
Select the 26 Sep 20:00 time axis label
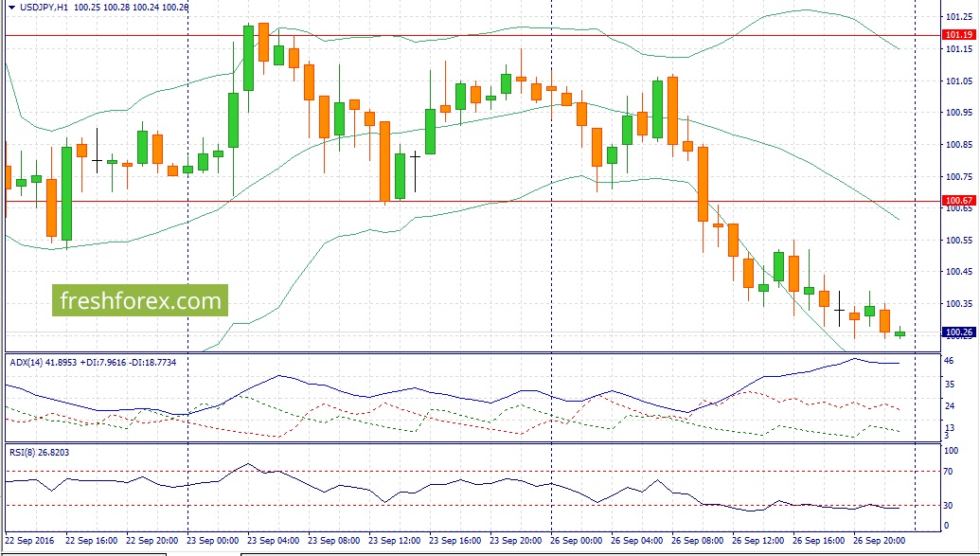click(x=880, y=540)
